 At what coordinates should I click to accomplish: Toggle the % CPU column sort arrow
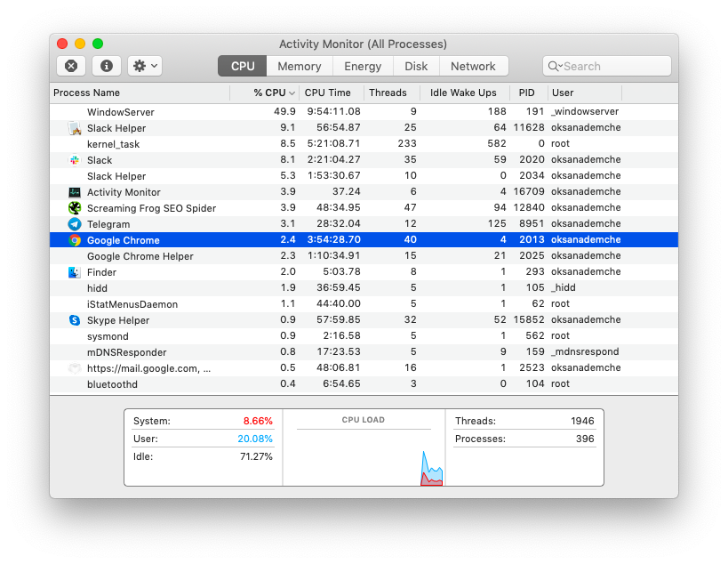coord(292,93)
